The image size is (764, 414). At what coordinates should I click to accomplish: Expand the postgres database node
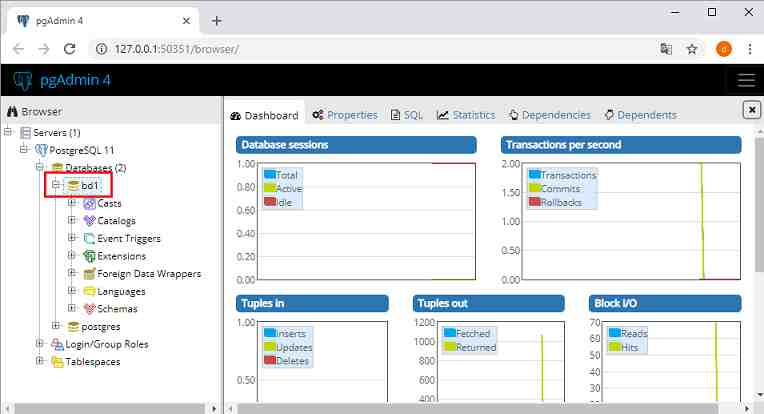click(56, 326)
